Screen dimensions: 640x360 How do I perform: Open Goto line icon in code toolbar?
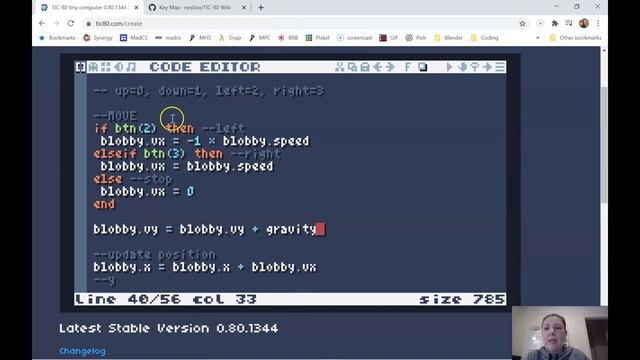(x=487, y=67)
